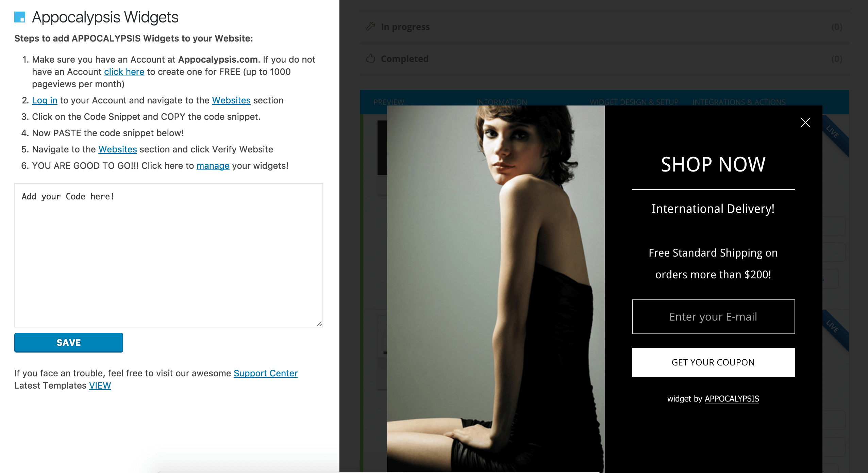Viewport: 868px width, 473px height.
Task: Click the 'International Delivery!' text
Action: pyautogui.click(x=713, y=209)
